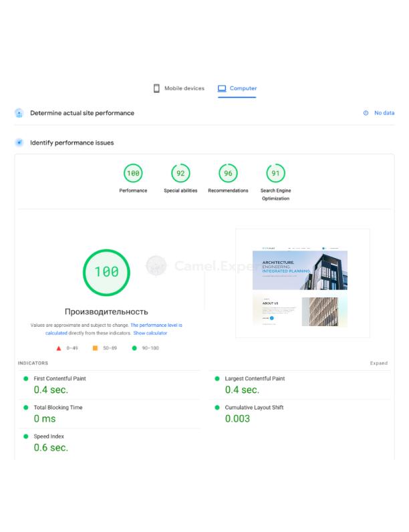The image size is (409, 532).
Task: Click the laptop computer icon
Action: [222, 88]
